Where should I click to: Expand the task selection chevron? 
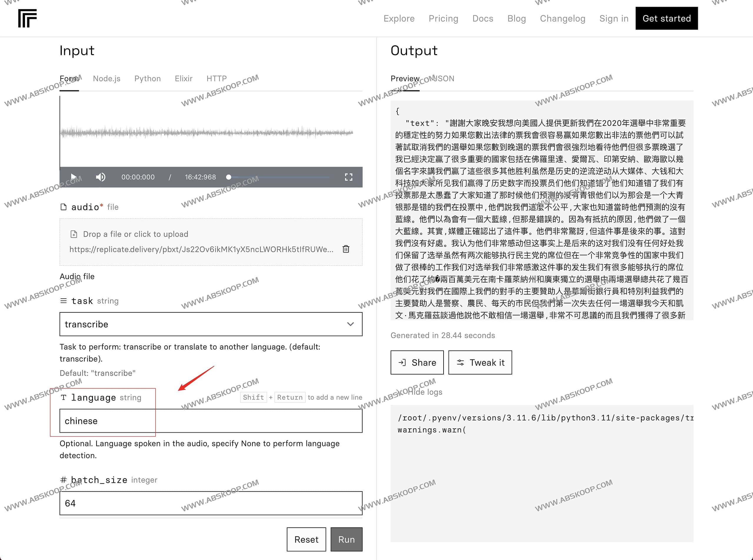350,325
